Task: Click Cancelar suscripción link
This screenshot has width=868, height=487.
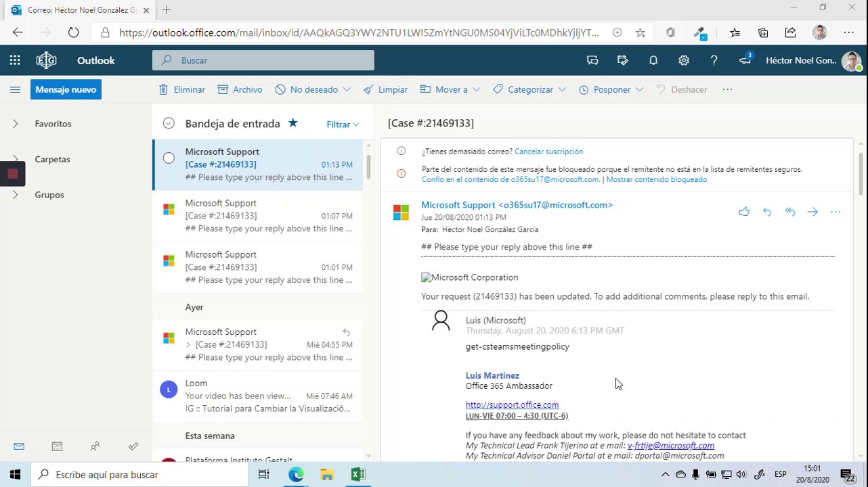Action: (x=548, y=152)
